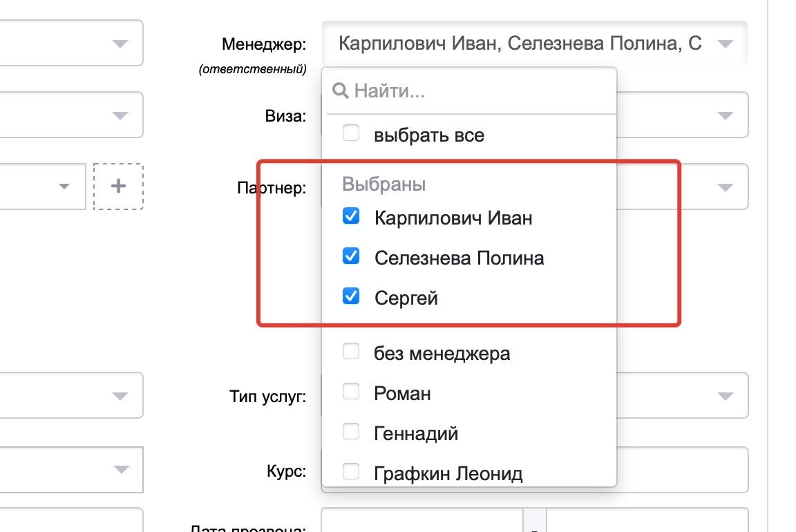Open the Партнер dropdown arrow
The image size is (796, 532).
pyautogui.click(x=724, y=187)
